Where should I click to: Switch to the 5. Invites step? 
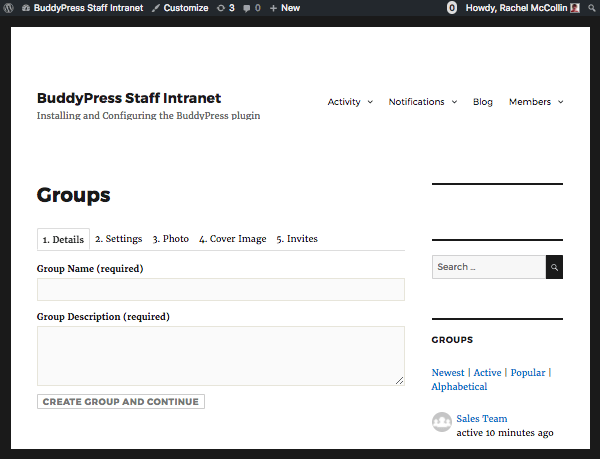(x=297, y=239)
